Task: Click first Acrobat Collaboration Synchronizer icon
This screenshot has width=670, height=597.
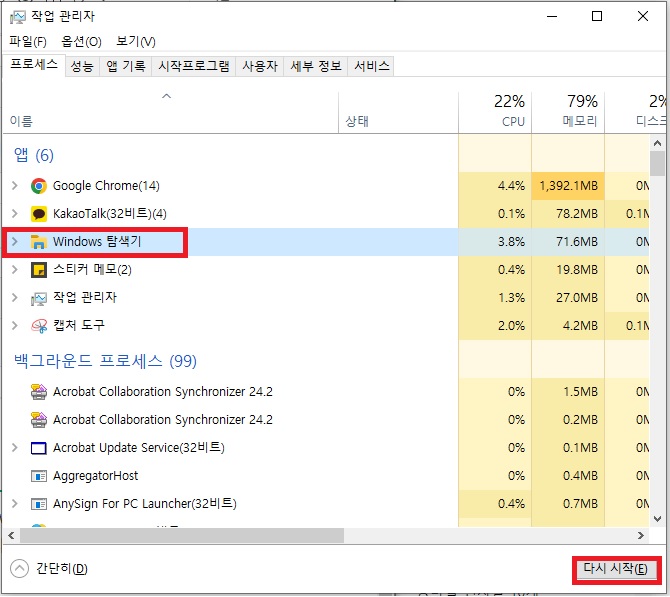Action: tap(39, 392)
